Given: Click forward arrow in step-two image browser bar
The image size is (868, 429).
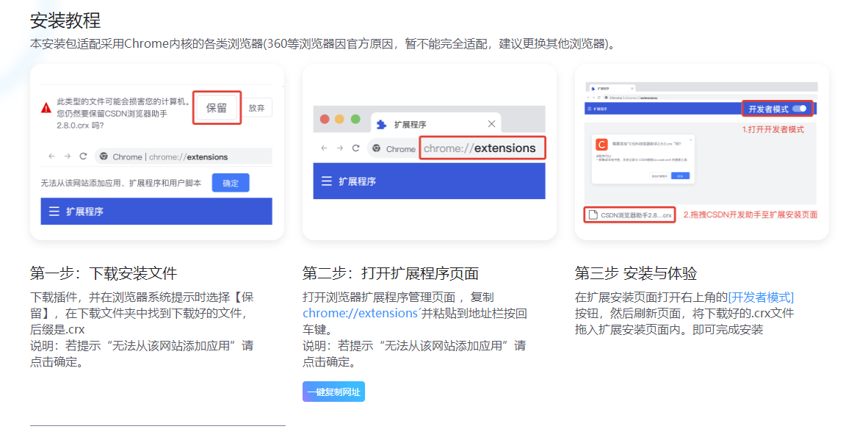Looking at the screenshot, I should tap(340, 148).
